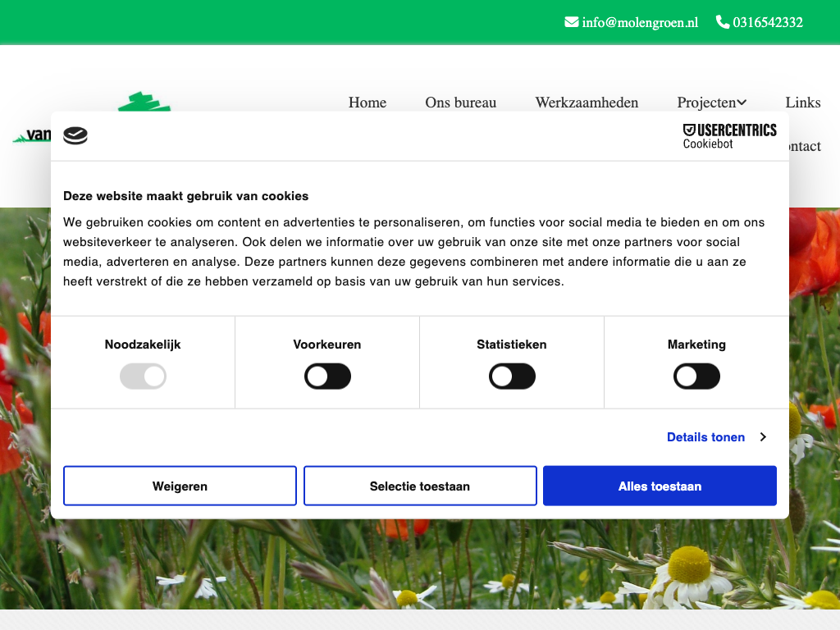
Task: Click the green tree site logo
Action: coord(144,103)
